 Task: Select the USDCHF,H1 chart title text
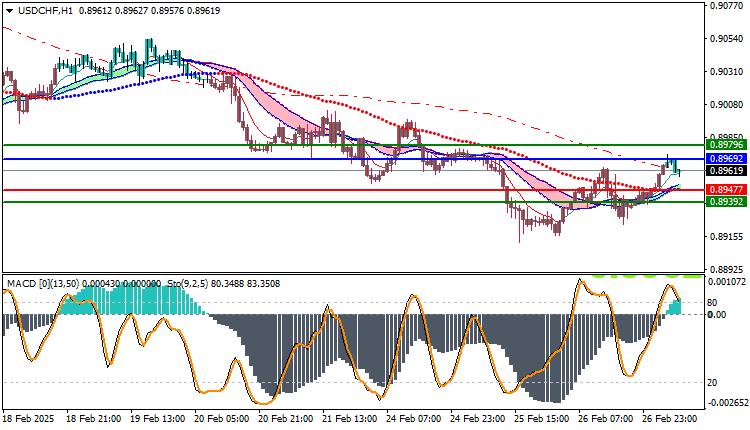45,11
